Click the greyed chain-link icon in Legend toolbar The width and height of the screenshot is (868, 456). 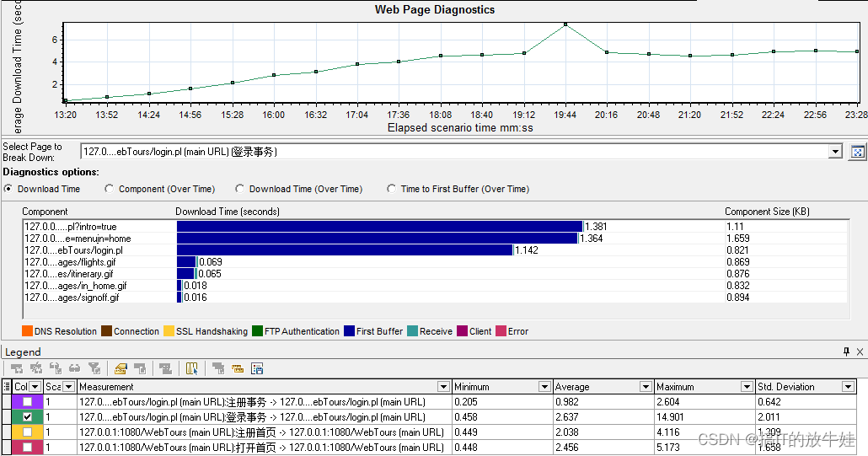click(75, 368)
